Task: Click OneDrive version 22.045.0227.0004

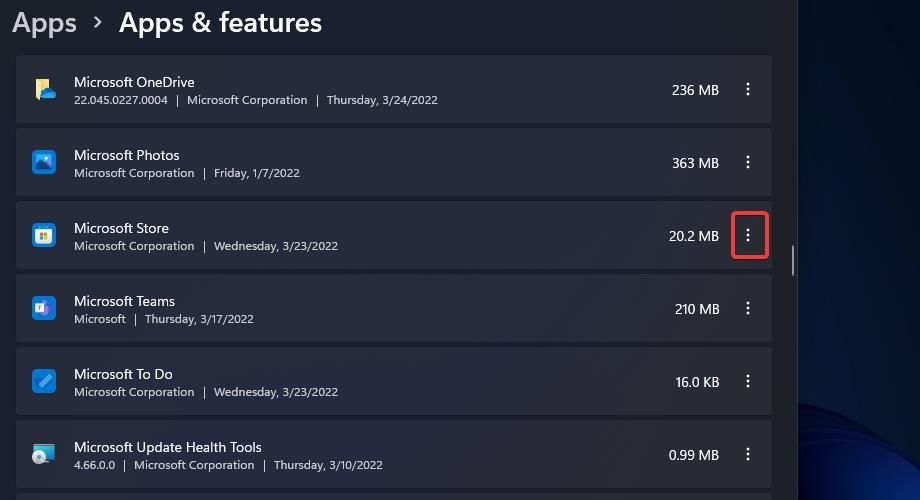Action: (121, 100)
